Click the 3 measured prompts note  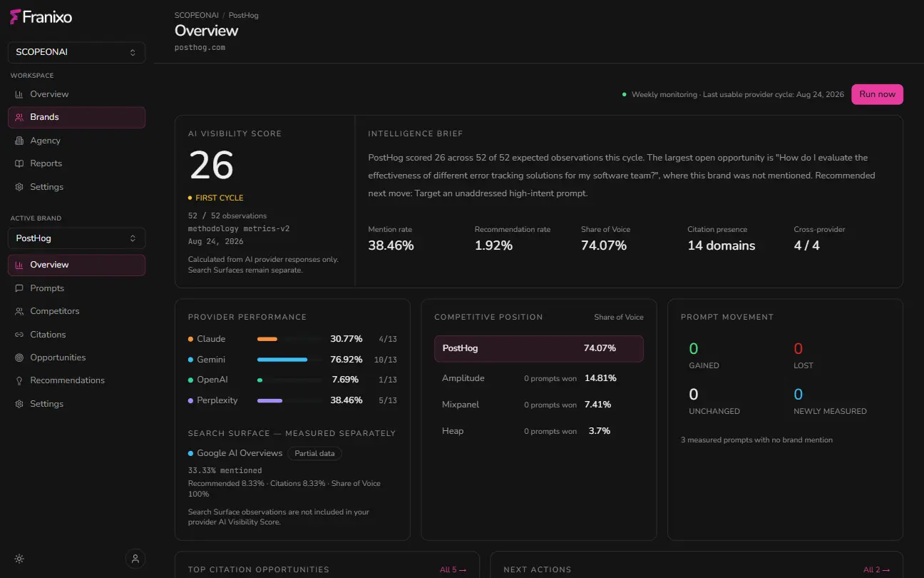756,440
